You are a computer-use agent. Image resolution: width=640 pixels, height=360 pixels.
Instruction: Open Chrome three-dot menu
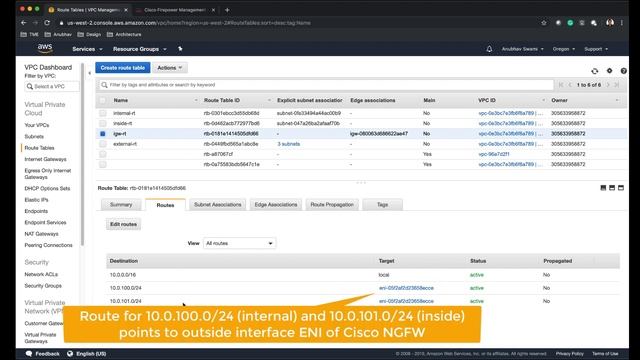click(x=622, y=23)
